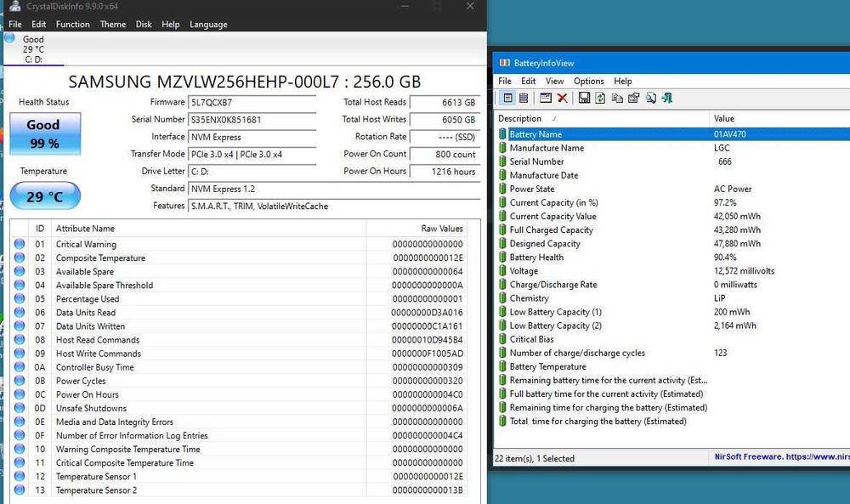Click Attribute Name column header
The image size is (850, 504).
click(209, 229)
